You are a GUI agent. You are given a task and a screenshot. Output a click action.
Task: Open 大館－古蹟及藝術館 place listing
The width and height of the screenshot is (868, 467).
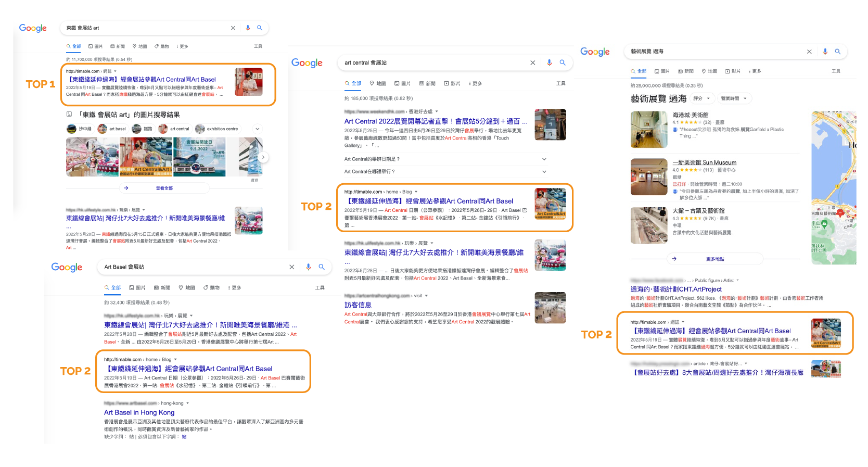(x=698, y=211)
